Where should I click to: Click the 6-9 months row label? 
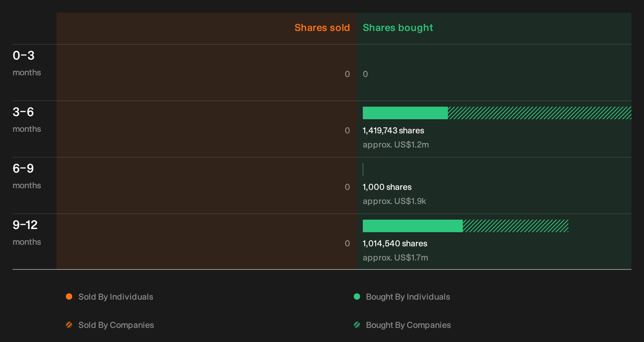coord(27,176)
